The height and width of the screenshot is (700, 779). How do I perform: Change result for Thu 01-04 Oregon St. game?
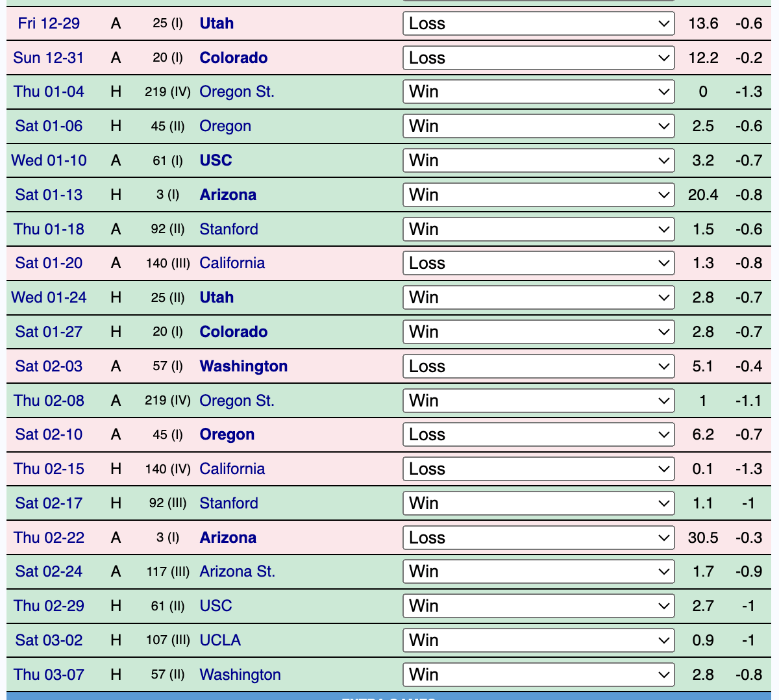click(538, 92)
